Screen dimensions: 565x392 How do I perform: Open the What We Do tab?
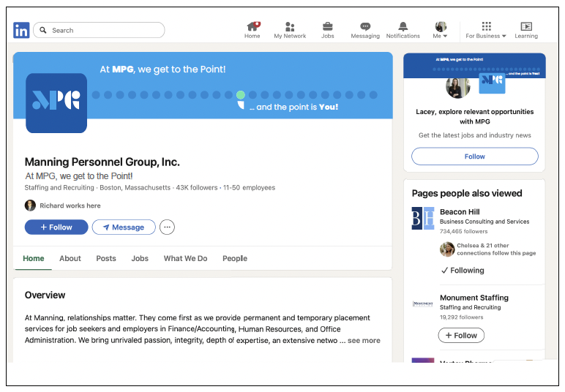click(186, 258)
